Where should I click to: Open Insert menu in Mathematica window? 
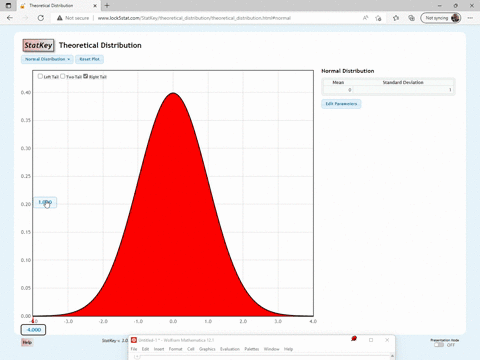159,349
